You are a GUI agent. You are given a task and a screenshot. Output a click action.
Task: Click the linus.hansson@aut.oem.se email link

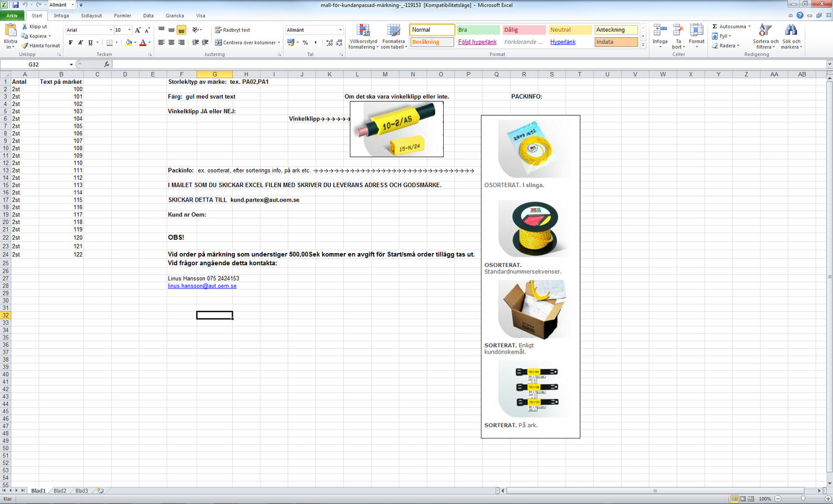coord(202,286)
